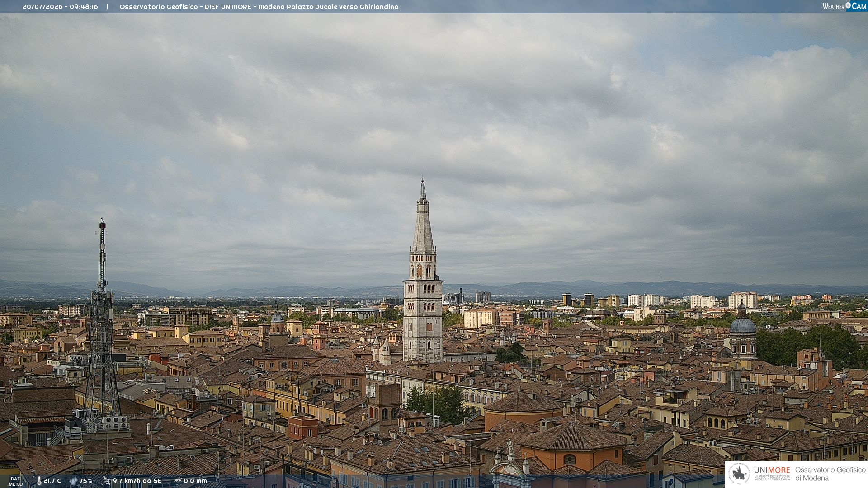Click the thermometer temperature icon
The height and width of the screenshot is (488, 868).
coord(39,481)
